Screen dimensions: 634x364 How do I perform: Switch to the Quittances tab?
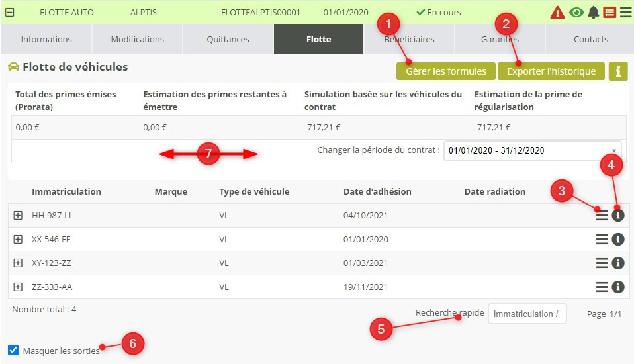coord(228,39)
